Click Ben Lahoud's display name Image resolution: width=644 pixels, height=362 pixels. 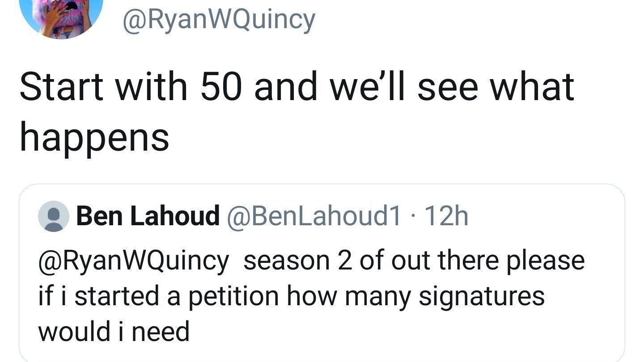pos(148,215)
